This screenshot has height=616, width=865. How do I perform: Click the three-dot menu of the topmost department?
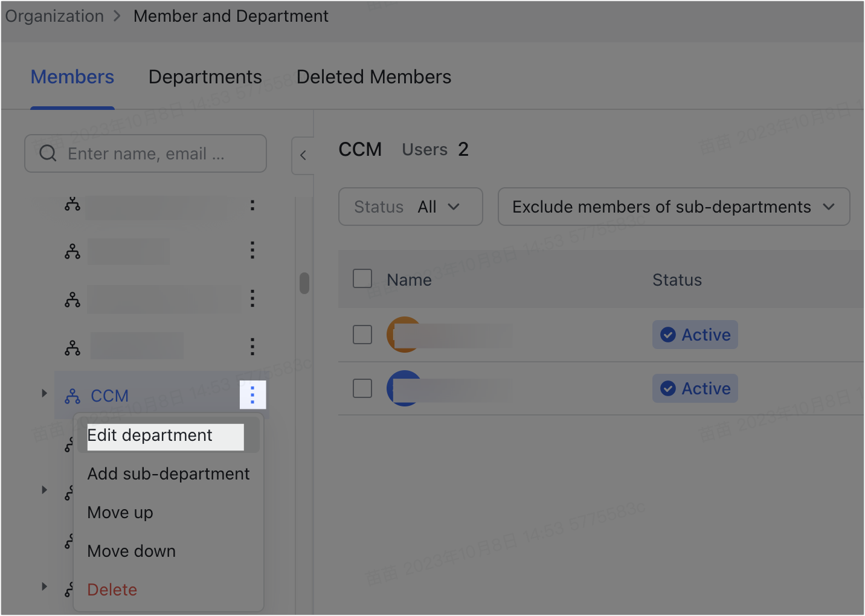coord(252,205)
